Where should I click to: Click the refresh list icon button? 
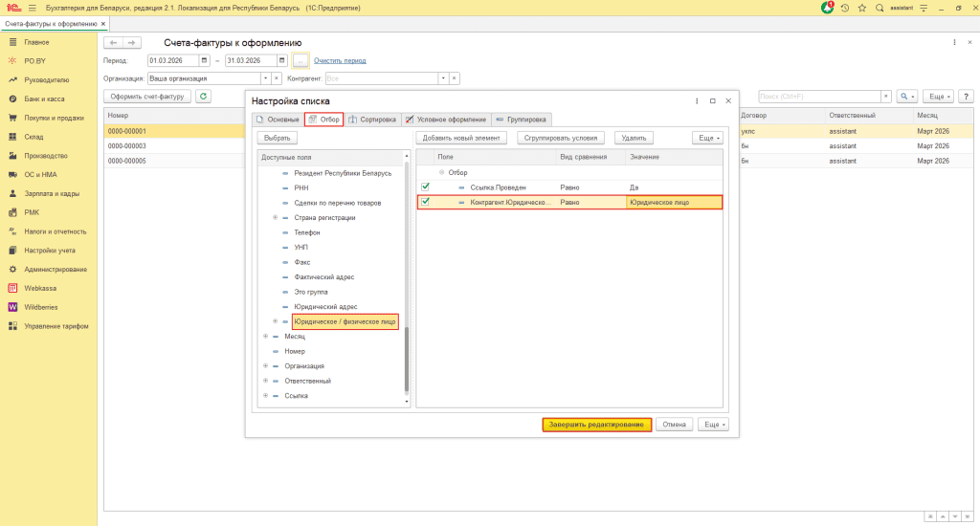[203, 97]
